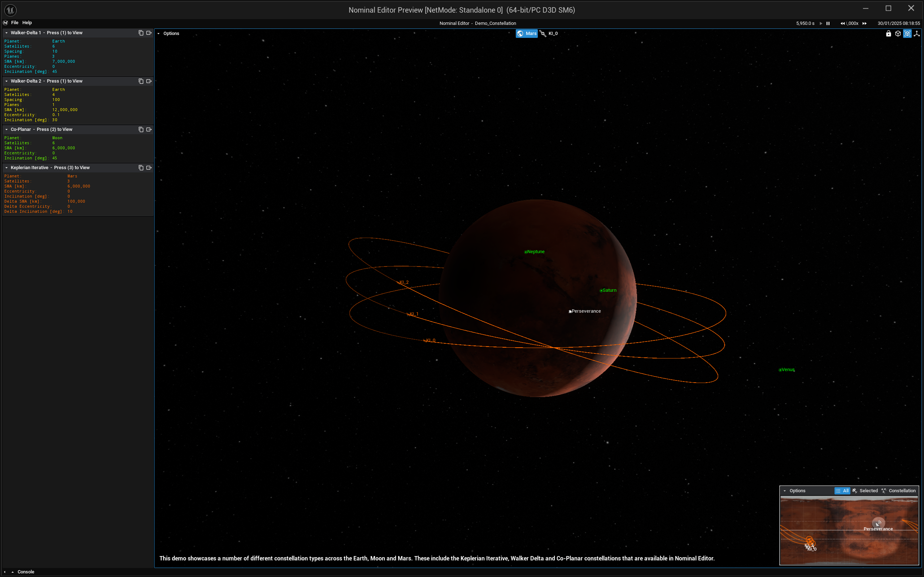Open the viewport Options dropdown

(169, 34)
